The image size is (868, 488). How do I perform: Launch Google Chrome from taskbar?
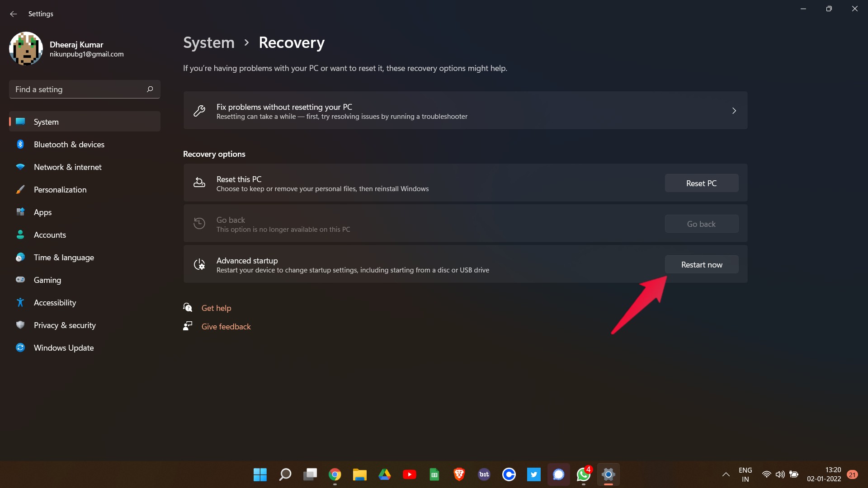tap(335, 474)
